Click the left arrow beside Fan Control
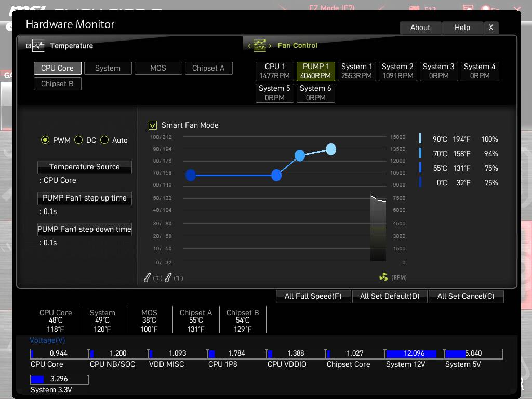532x399 pixels. [x=249, y=46]
